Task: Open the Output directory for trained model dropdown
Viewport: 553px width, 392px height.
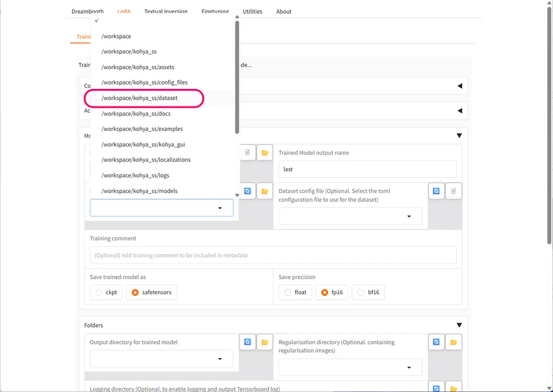Action: coord(161,359)
